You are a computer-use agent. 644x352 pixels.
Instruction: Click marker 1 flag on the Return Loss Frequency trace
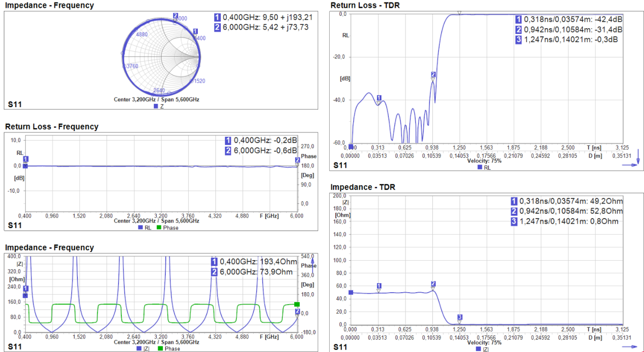(25, 158)
